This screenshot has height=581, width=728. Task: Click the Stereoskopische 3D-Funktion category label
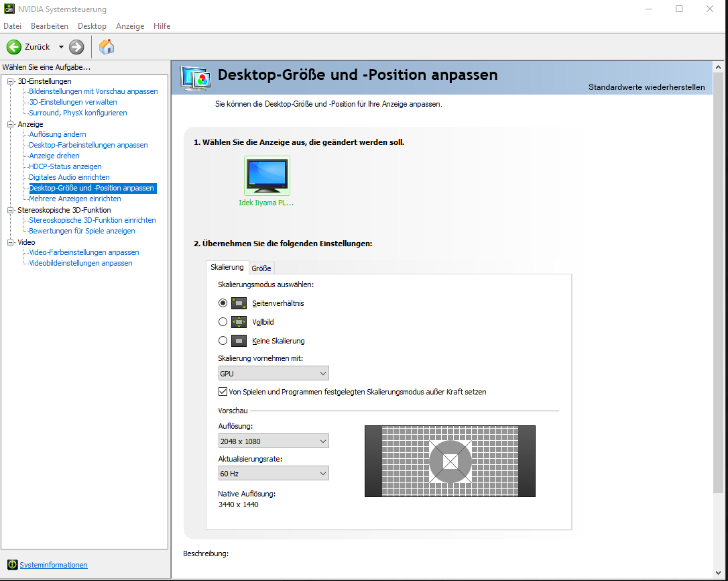tap(64, 210)
